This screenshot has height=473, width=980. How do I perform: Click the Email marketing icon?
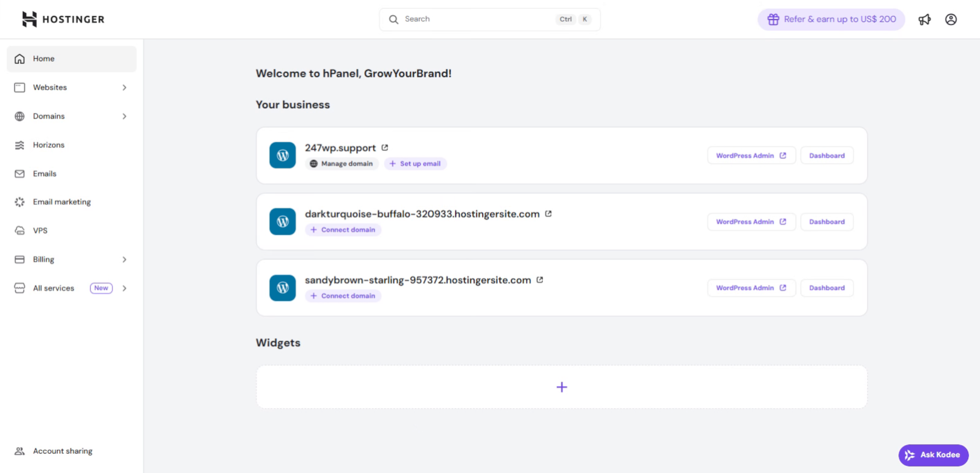coord(20,202)
